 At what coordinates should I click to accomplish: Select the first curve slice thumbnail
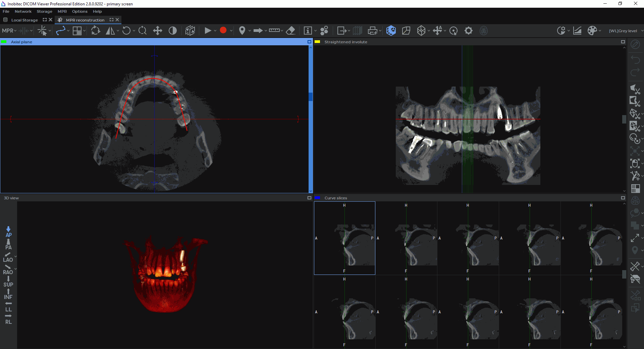pyautogui.click(x=344, y=238)
